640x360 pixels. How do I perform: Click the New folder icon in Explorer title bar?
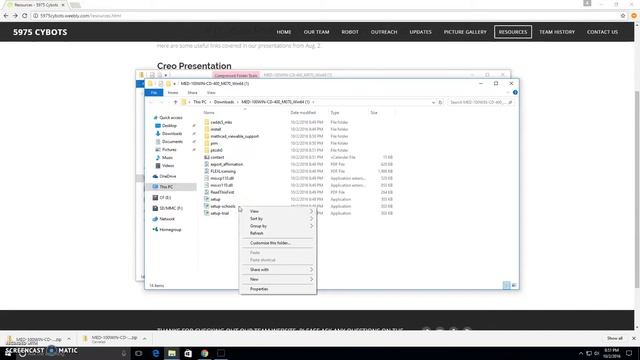coord(168,84)
